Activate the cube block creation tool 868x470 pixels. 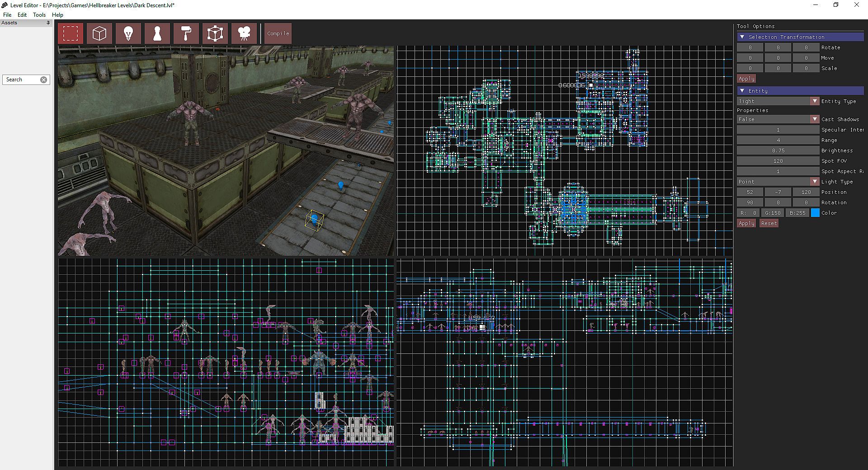click(99, 33)
